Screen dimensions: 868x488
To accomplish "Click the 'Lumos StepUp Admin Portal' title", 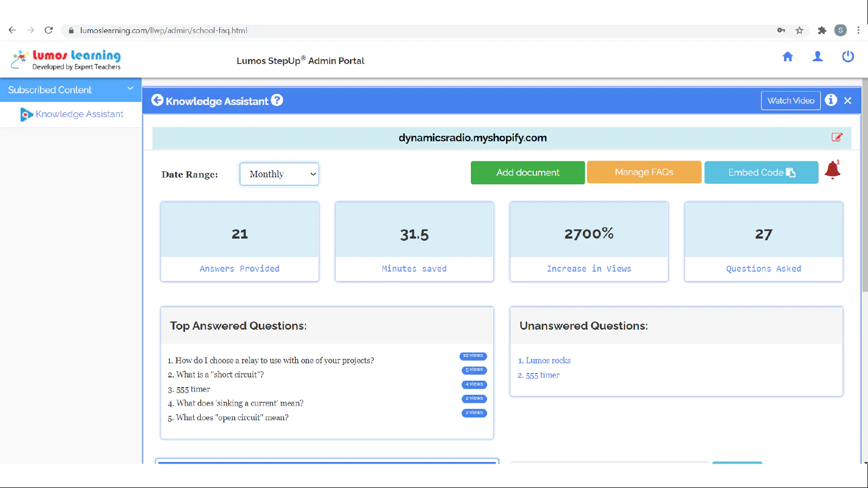I will coord(301,61).
